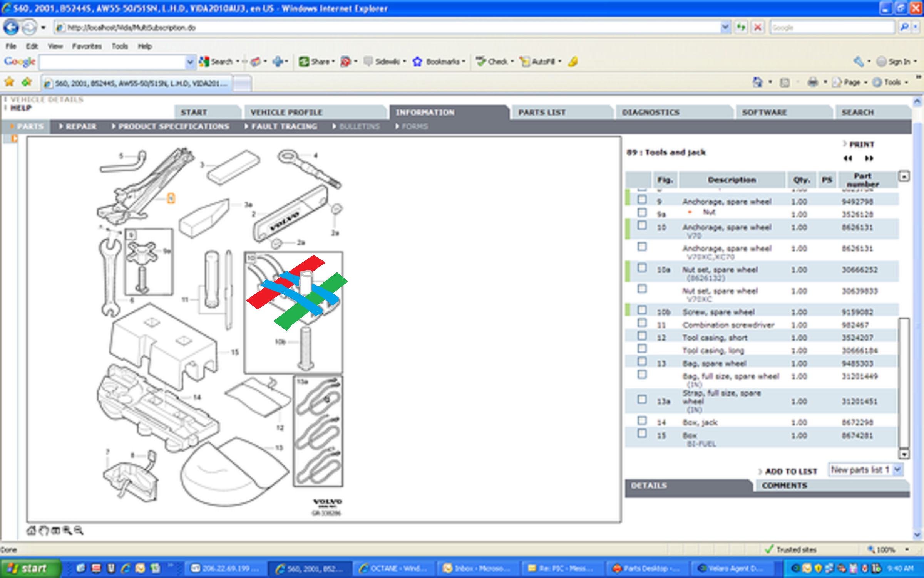
Task: Click the zoom in magnifier below diagram
Action: point(67,531)
